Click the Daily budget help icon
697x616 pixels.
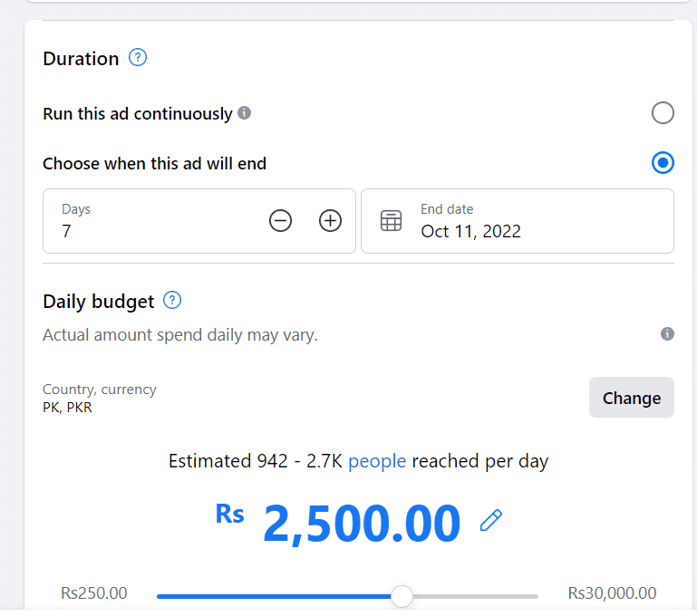172,300
